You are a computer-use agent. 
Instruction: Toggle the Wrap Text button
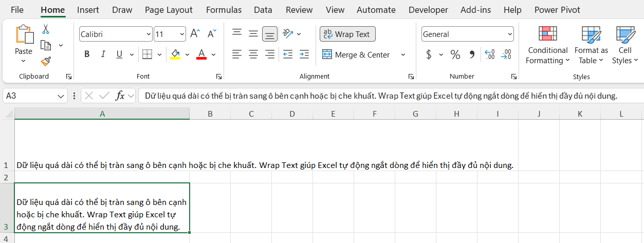pos(347,34)
